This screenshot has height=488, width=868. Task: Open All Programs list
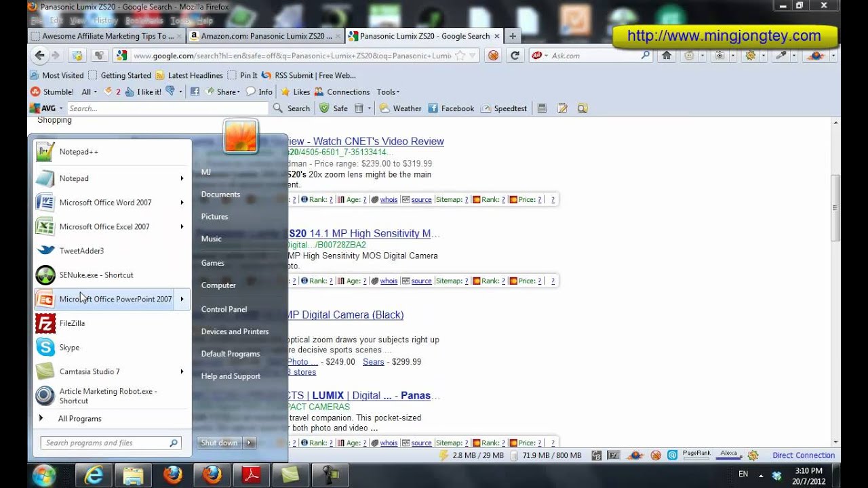[x=80, y=419]
